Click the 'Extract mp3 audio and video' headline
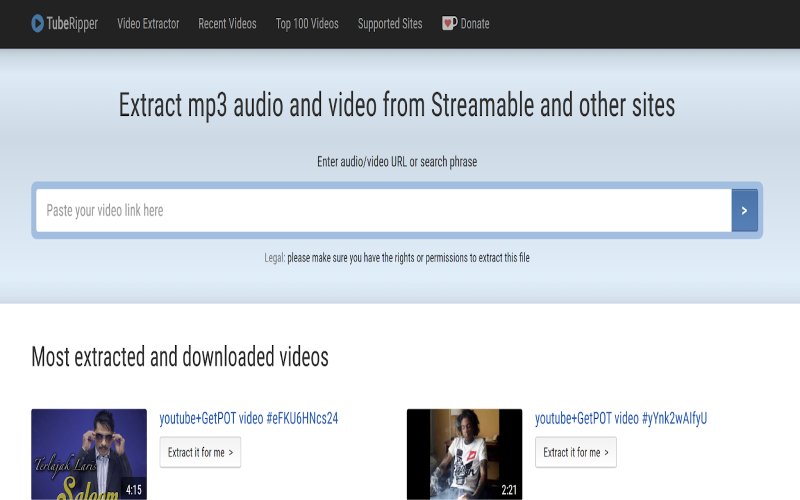 coord(397,105)
